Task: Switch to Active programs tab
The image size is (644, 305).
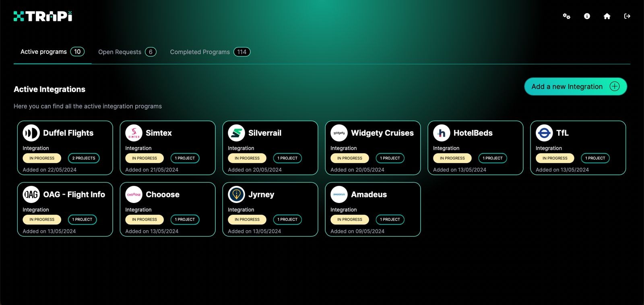Action: [x=52, y=52]
